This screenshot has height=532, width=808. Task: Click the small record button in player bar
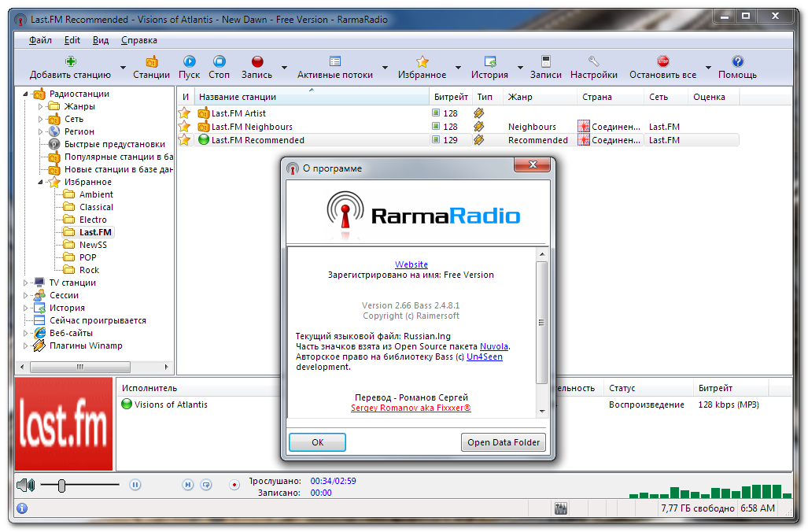tap(234, 485)
